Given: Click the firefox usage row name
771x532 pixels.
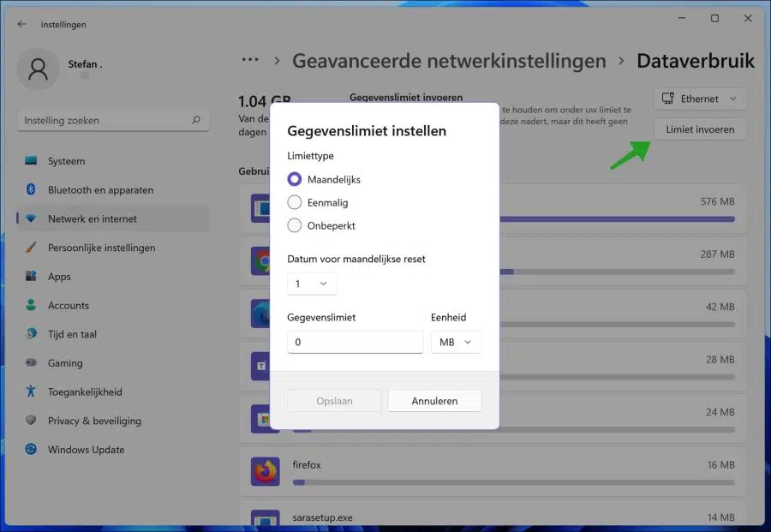Looking at the screenshot, I should [x=307, y=464].
